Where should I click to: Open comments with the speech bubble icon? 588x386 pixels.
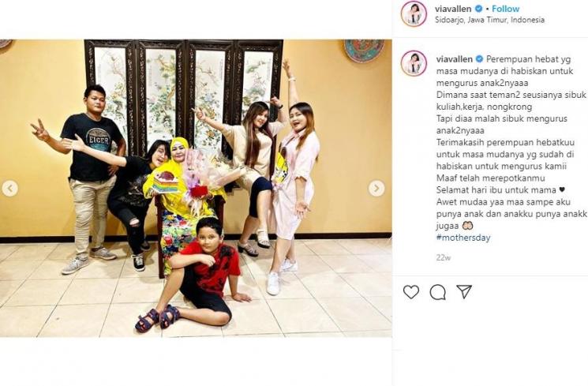coord(437,292)
